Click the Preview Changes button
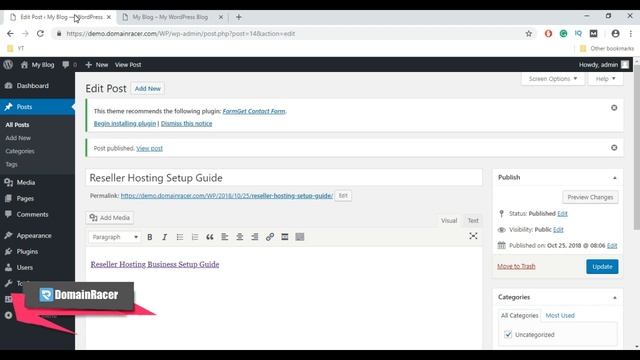This screenshot has width=640, height=360. 590,197
